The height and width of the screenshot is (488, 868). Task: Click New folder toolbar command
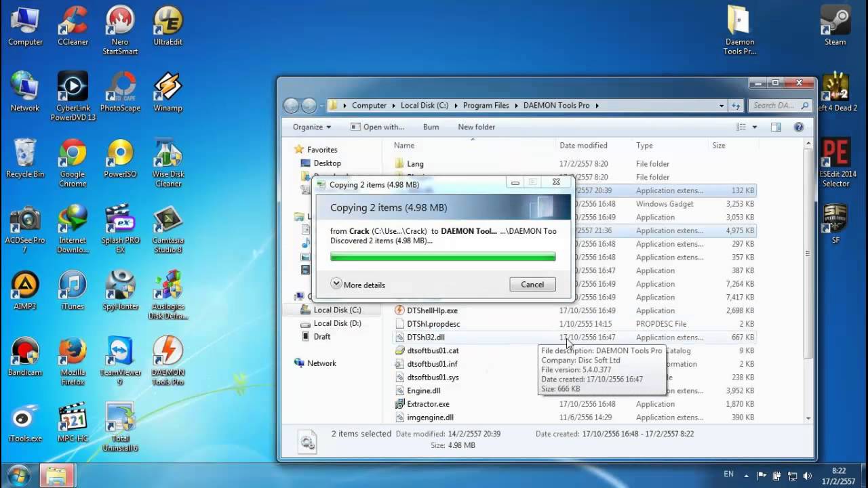click(x=476, y=127)
